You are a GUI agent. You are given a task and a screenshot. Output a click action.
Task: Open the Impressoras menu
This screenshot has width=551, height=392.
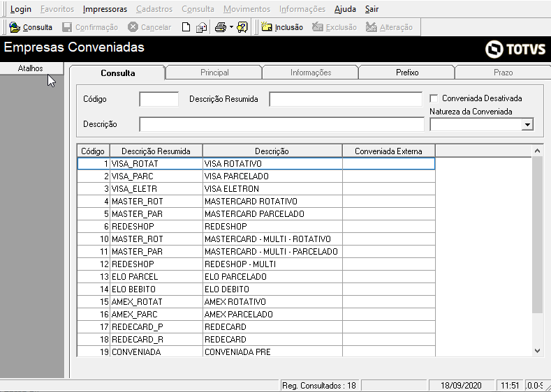pyautogui.click(x=105, y=9)
